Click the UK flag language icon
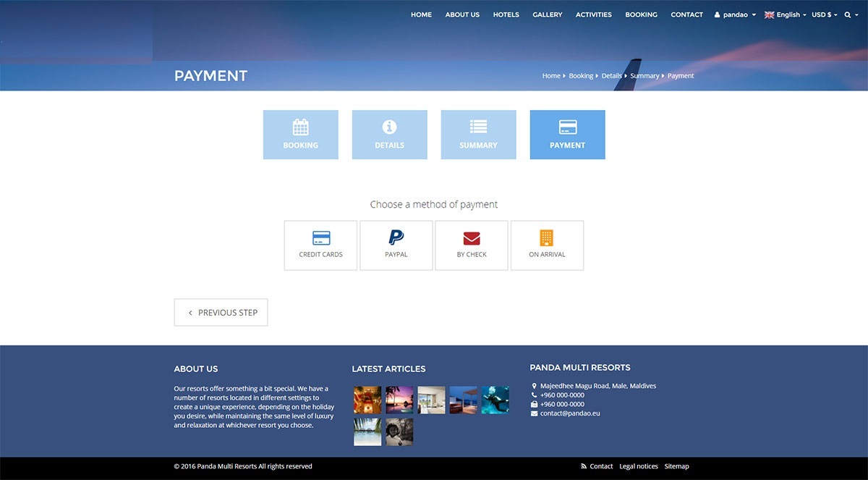 770,14
